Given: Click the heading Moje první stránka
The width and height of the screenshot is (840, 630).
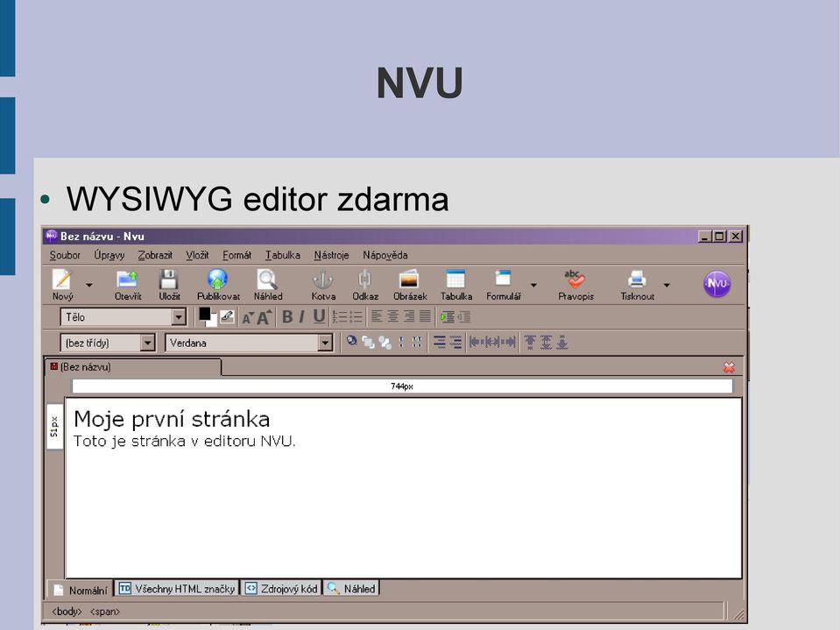Looking at the screenshot, I should [172, 419].
